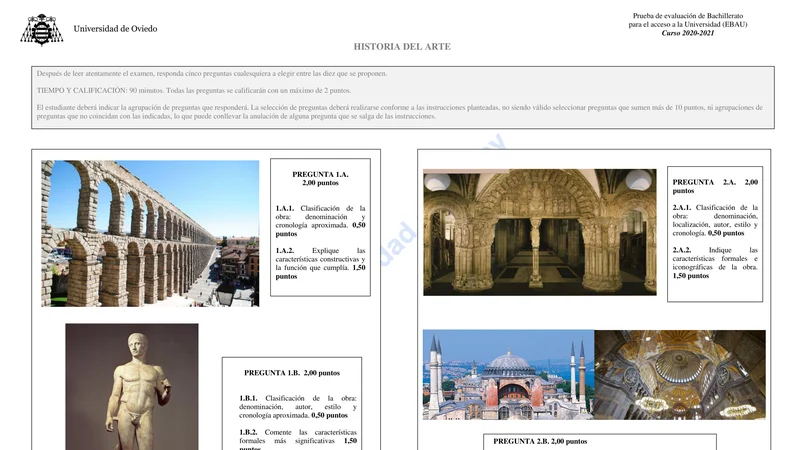
Task: Select question 1.A.2 'Explique las características constructivas'
Action: click(x=320, y=263)
